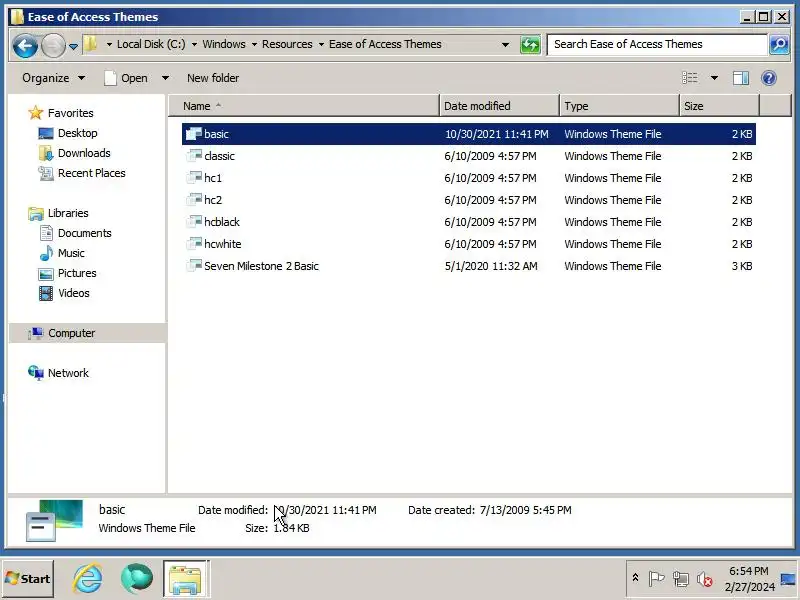Click Seven Milestone 2 Basic file icon
Image resolution: width=800 pixels, height=600 pixels.
(194, 265)
